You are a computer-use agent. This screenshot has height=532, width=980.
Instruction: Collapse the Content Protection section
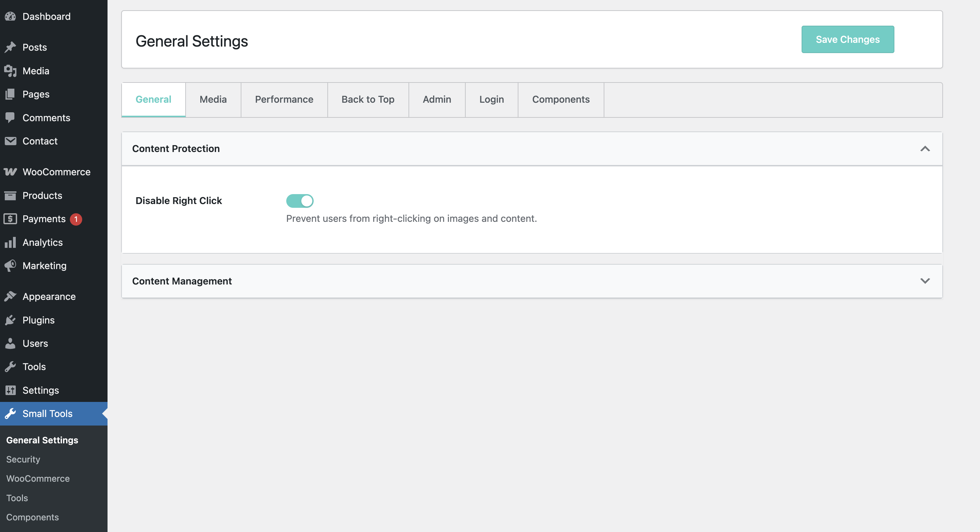click(925, 149)
